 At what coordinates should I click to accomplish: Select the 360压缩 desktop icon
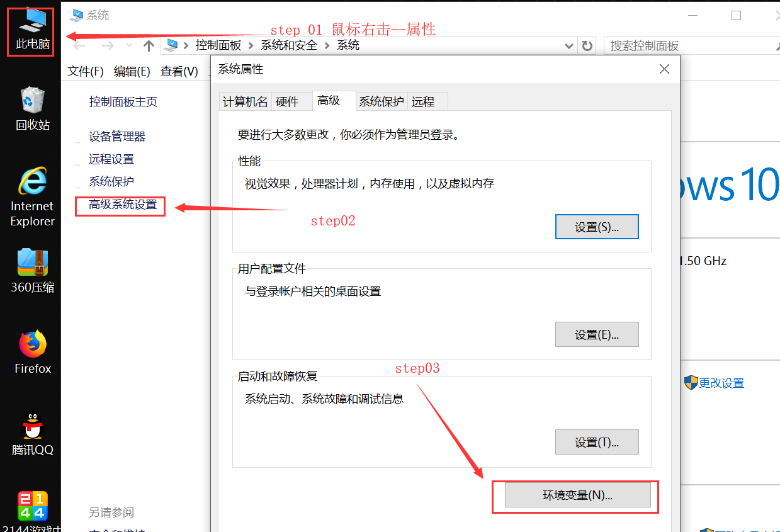click(33, 271)
